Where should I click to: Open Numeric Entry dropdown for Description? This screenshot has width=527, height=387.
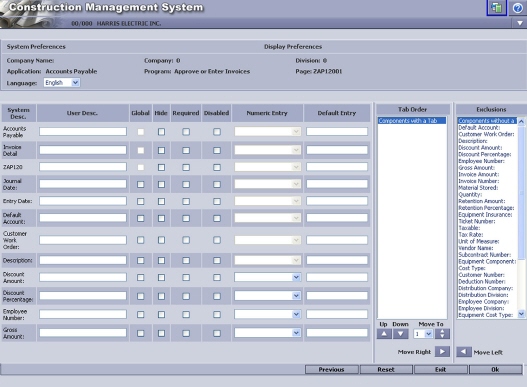coord(268,260)
